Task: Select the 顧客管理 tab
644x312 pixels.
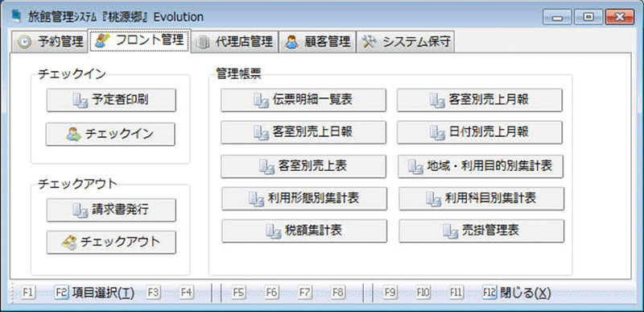Action: [317, 41]
